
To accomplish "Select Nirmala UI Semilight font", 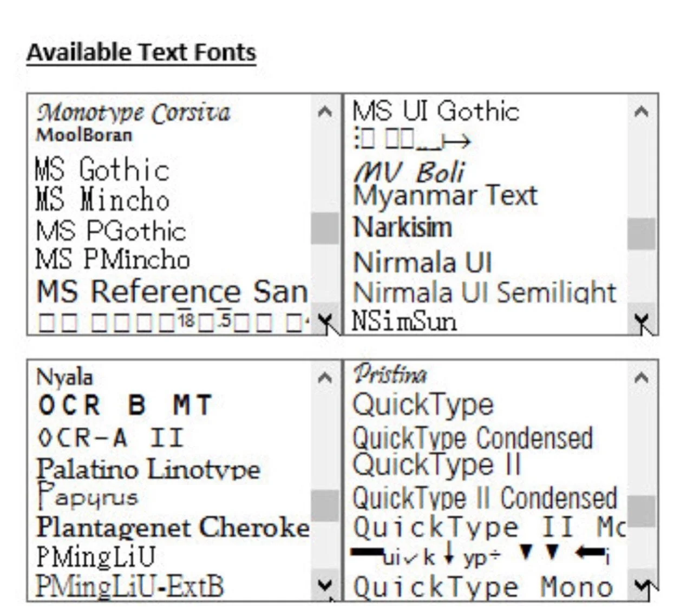I will coord(485,292).
